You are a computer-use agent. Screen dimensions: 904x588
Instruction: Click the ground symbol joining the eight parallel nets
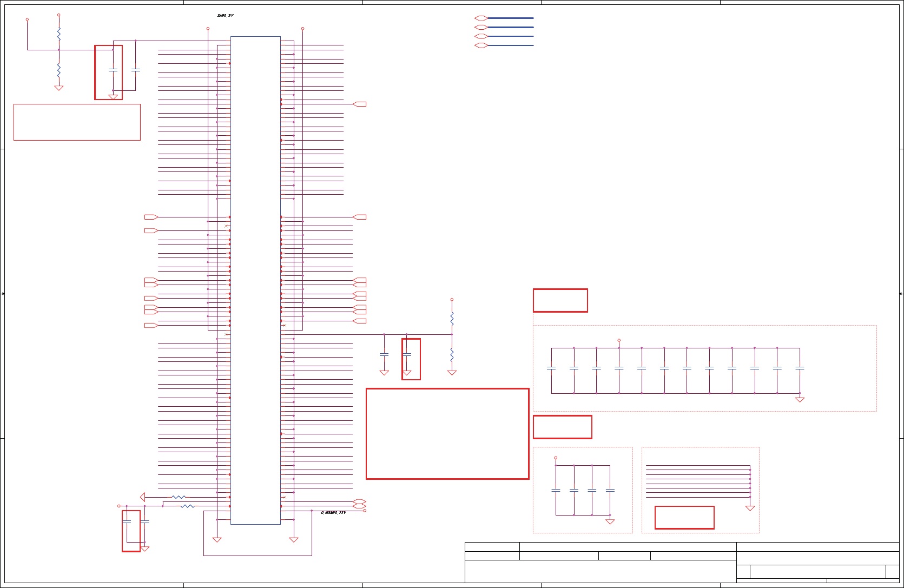tap(750, 508)
